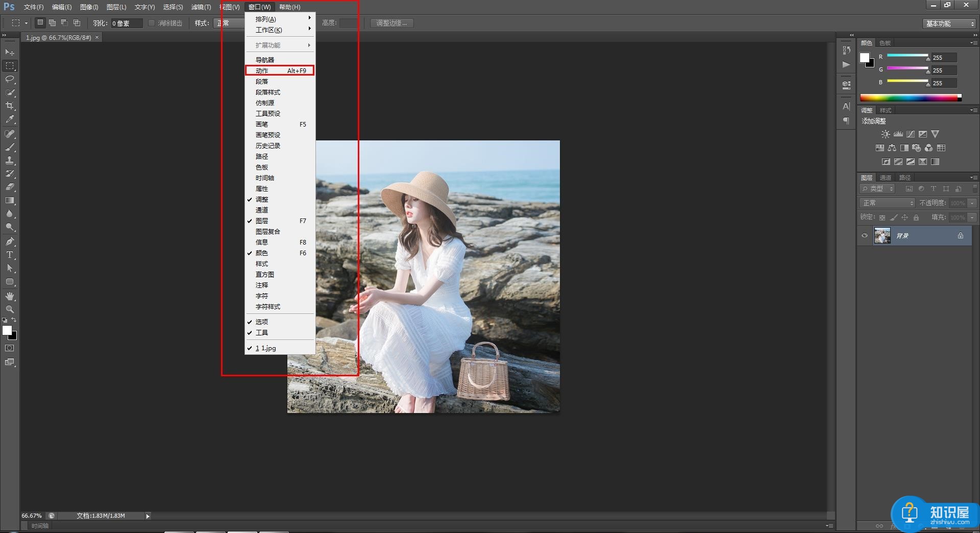Select the Zoom tool
The height and width of the screenshot is (533, 980).
10,309
